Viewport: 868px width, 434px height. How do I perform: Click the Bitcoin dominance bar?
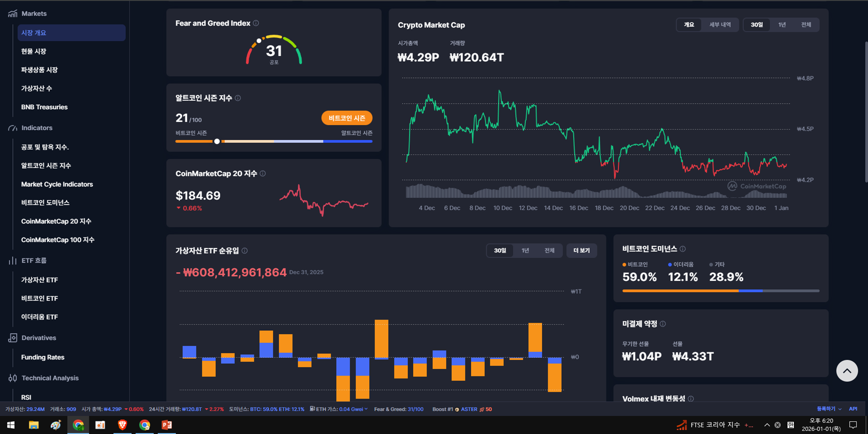click(x=721, y=291)
